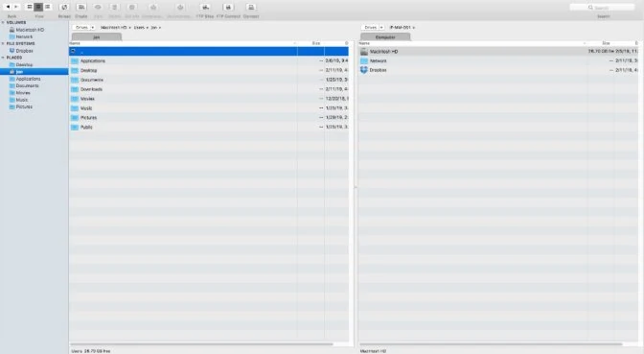Sort right pane by Size column

(601, 43)
